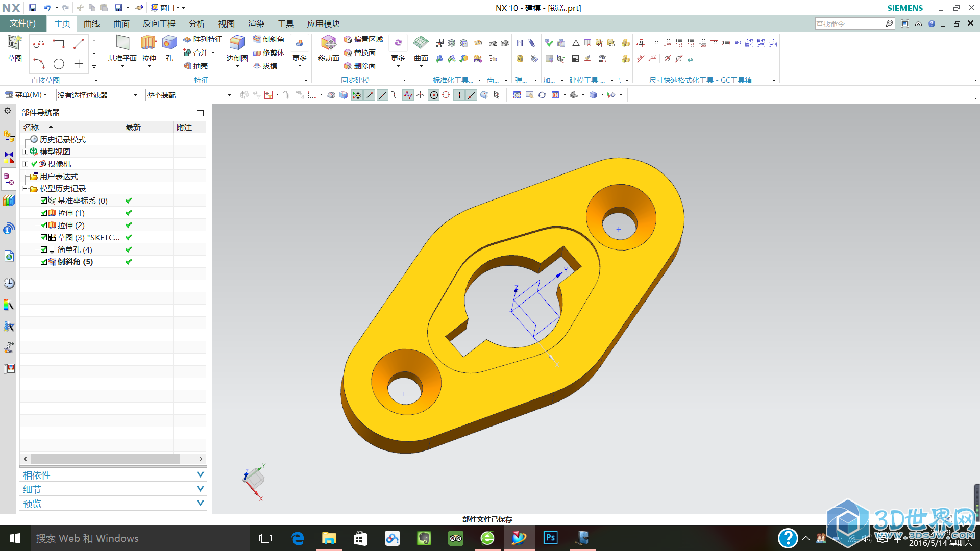
Task: Select the rectangle sketch tool
Action: point(59,44)
